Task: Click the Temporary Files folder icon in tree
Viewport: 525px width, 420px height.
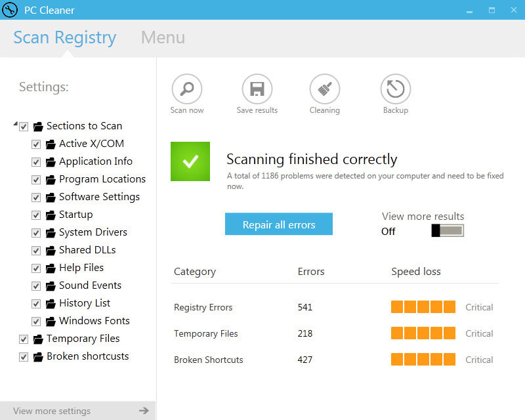Action: point(38,339)
